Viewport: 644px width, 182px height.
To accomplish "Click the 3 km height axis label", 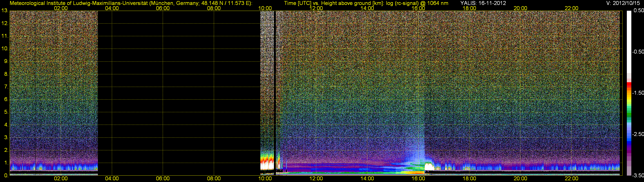I will pyautogui.click(x=6, y=137).
